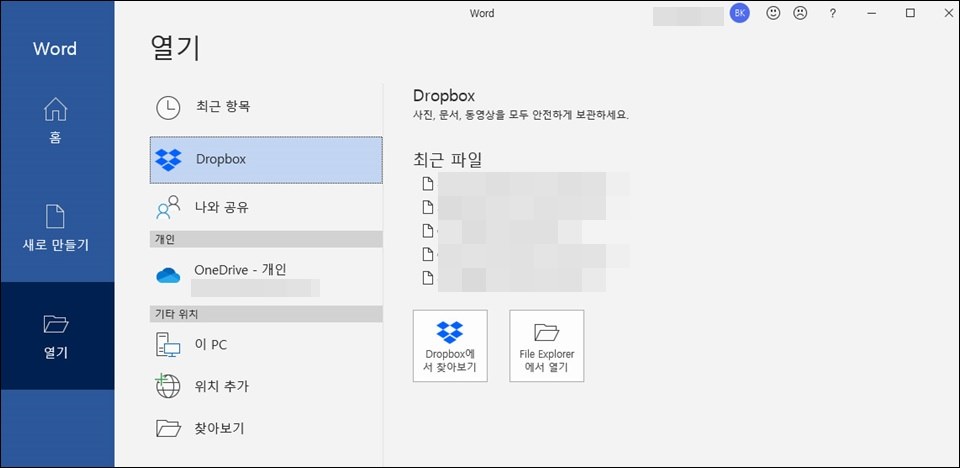This screenshot has height=468, width=960.
Task: Click the people icon beside 나와 공유
Action: (168, 208)
